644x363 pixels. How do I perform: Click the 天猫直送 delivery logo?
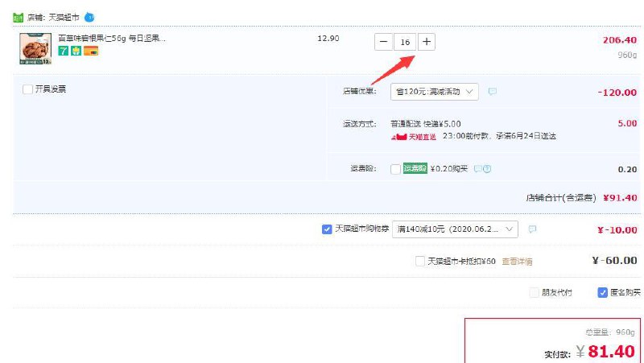(414, 137)
